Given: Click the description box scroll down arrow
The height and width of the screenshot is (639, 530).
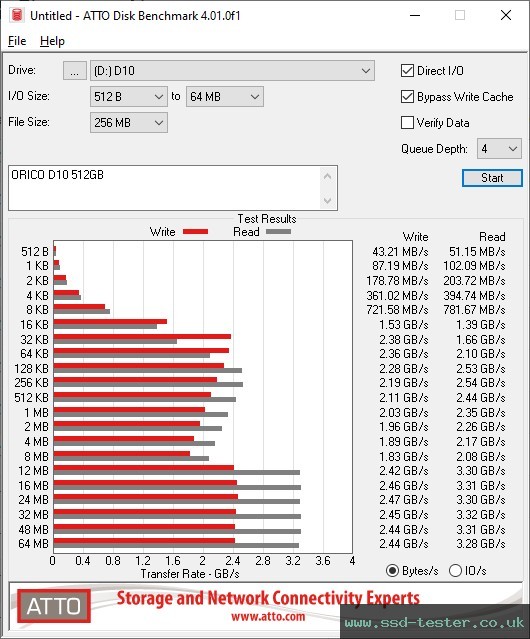Looking at the screenshot, I should (328, 200).
